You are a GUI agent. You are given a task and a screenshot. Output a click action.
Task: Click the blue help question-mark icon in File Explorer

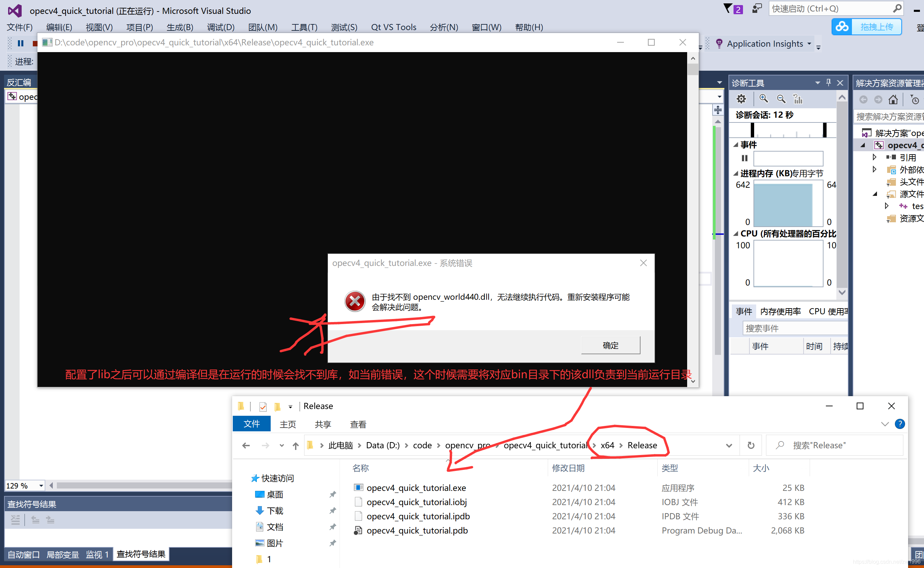900,424
